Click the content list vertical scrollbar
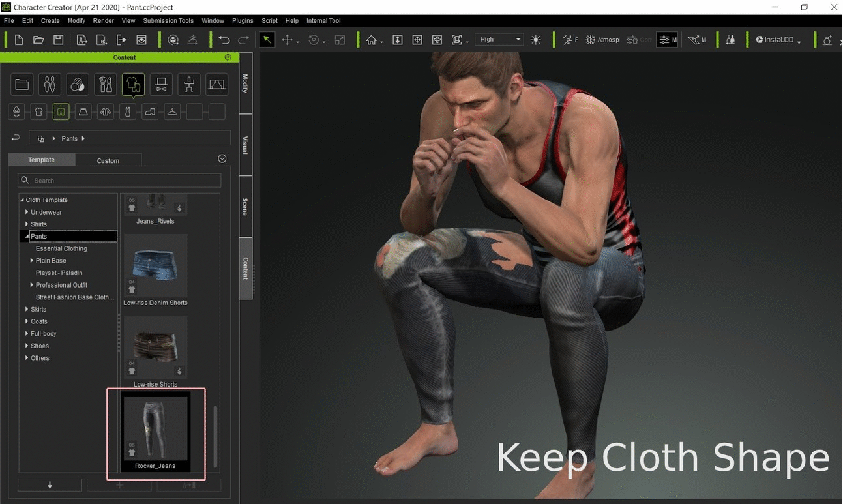843x504 pixels. [215, 436]
